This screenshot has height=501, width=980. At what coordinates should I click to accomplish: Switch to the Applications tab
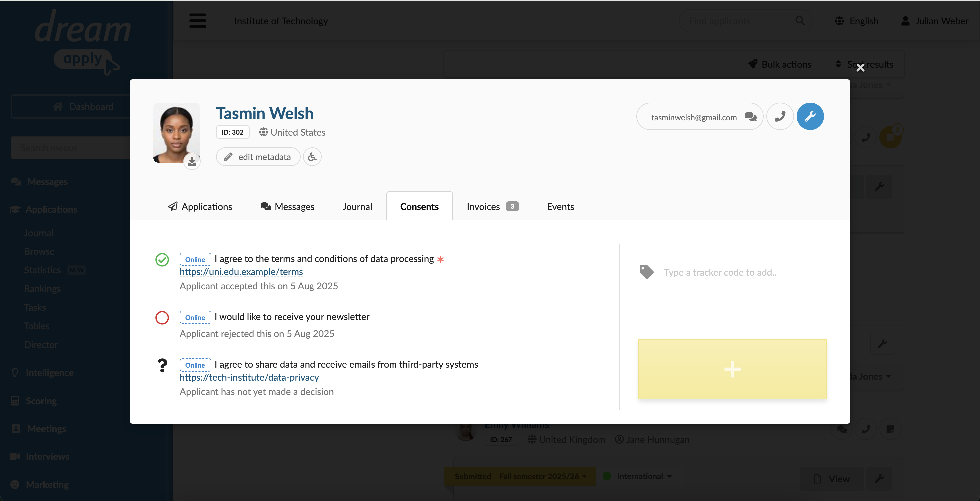(x=200, y=207)
